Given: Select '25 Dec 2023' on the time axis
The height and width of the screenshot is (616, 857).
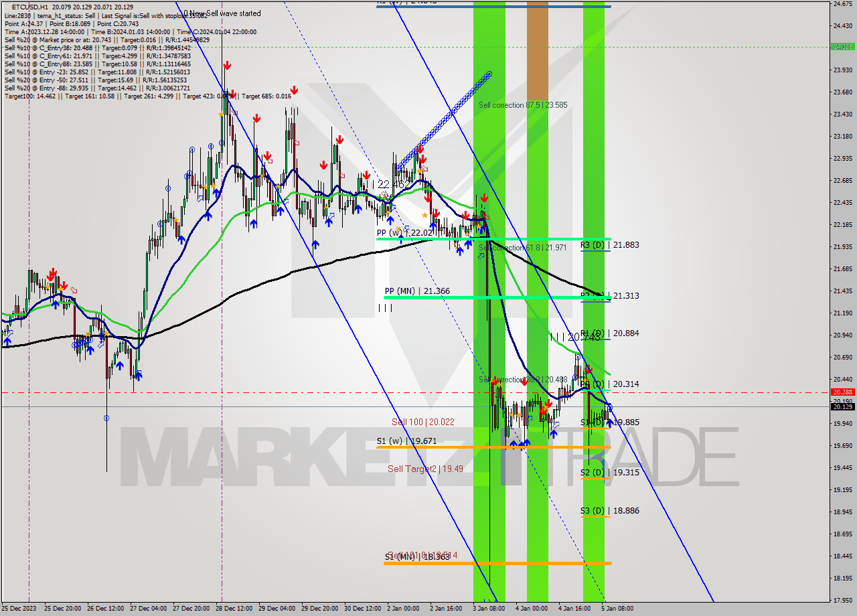Looking at the screenshot, I should pyautogui.click(x=18, y=609).
